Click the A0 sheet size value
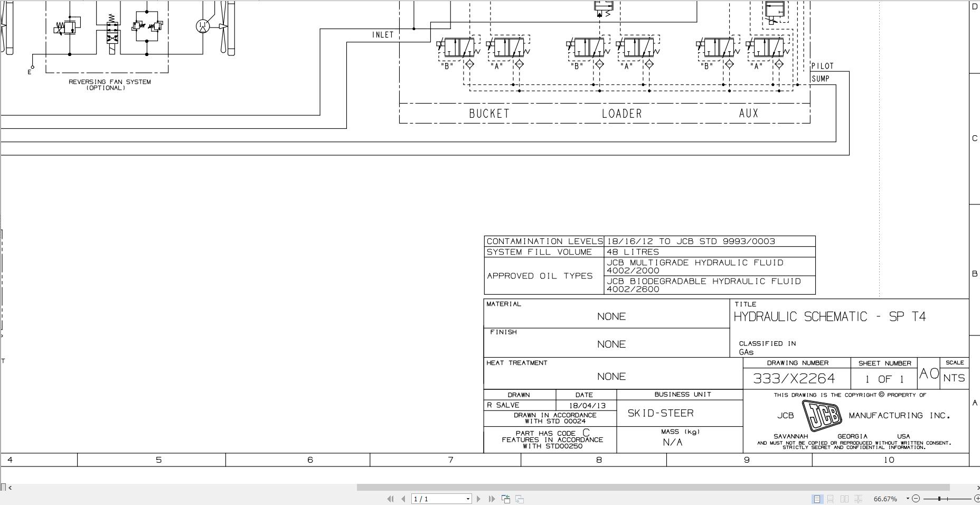 coord(929,373)
